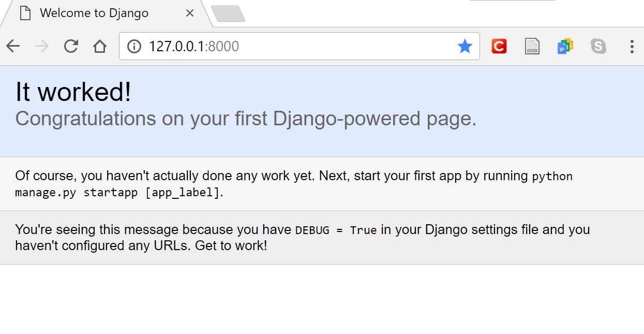644x334 pixels.
Task: Click the 'Get to work!' sentence
Action: [x=231, y=245]
